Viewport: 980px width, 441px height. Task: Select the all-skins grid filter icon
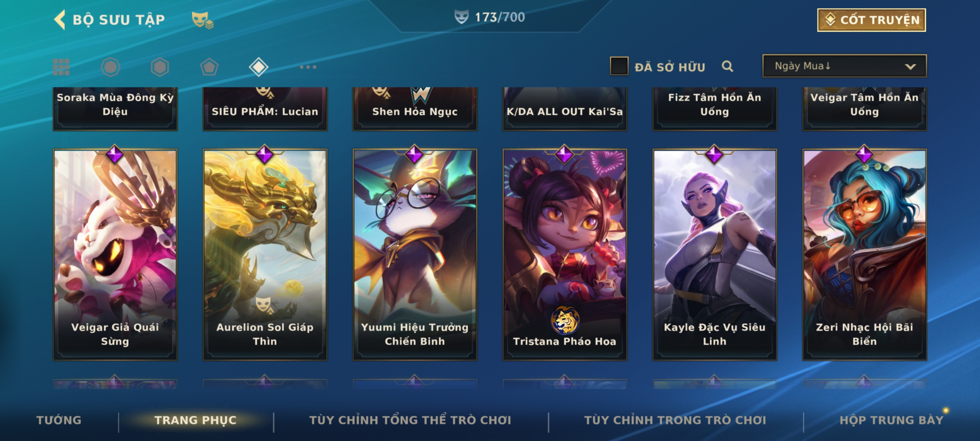tap(61, 67)
